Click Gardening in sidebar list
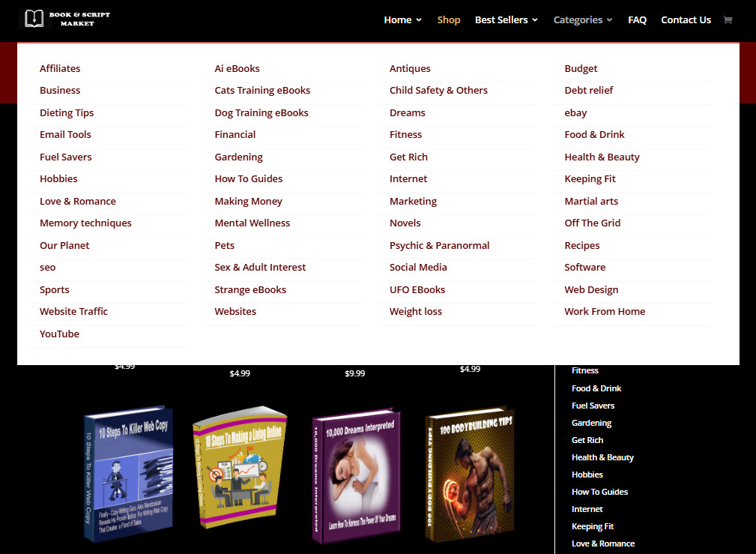Image resolution: width=756 pixels, height=554 pixels. point(591,423)
